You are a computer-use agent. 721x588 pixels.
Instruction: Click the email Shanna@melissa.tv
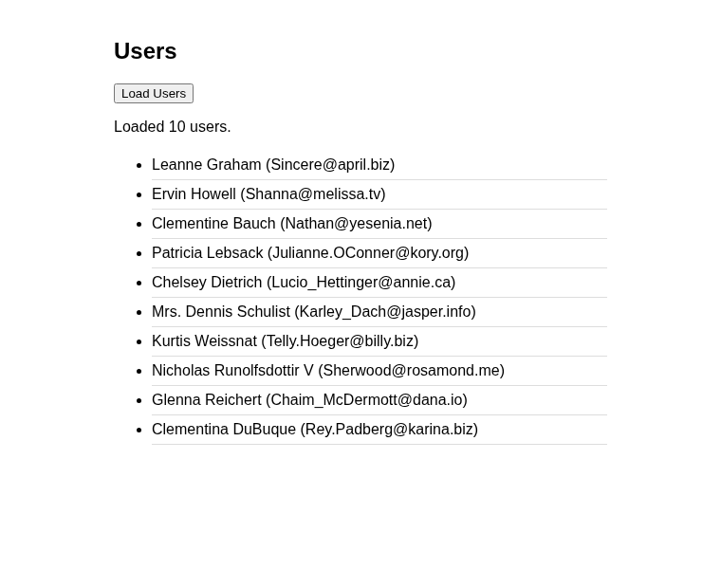point(313,194)
